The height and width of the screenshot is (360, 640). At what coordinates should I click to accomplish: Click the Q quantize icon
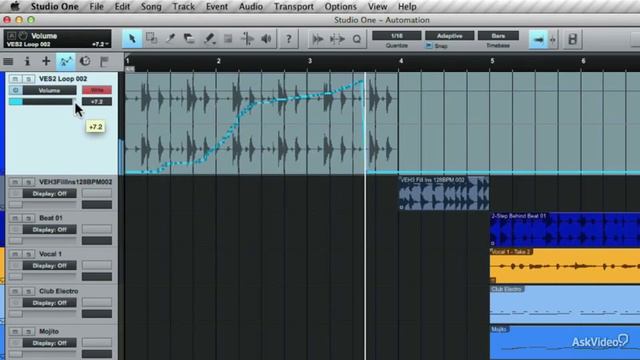click(x=357, y=39)
